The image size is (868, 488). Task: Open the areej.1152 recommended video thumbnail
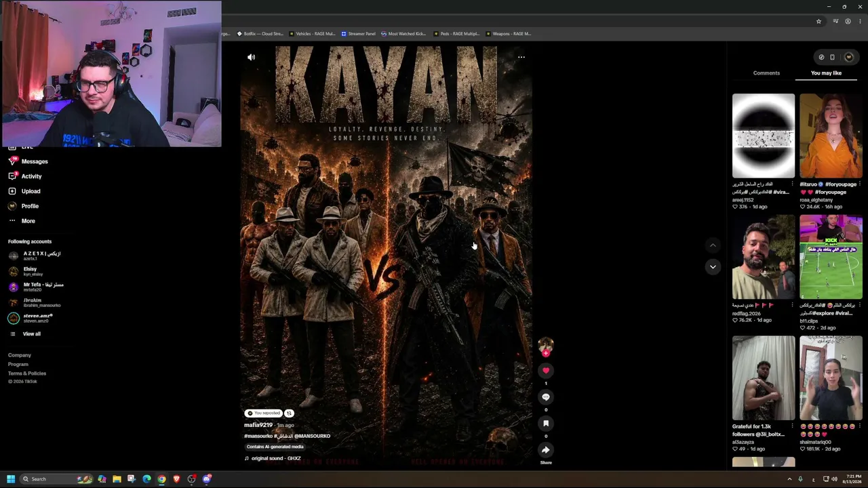pos(764,136)
